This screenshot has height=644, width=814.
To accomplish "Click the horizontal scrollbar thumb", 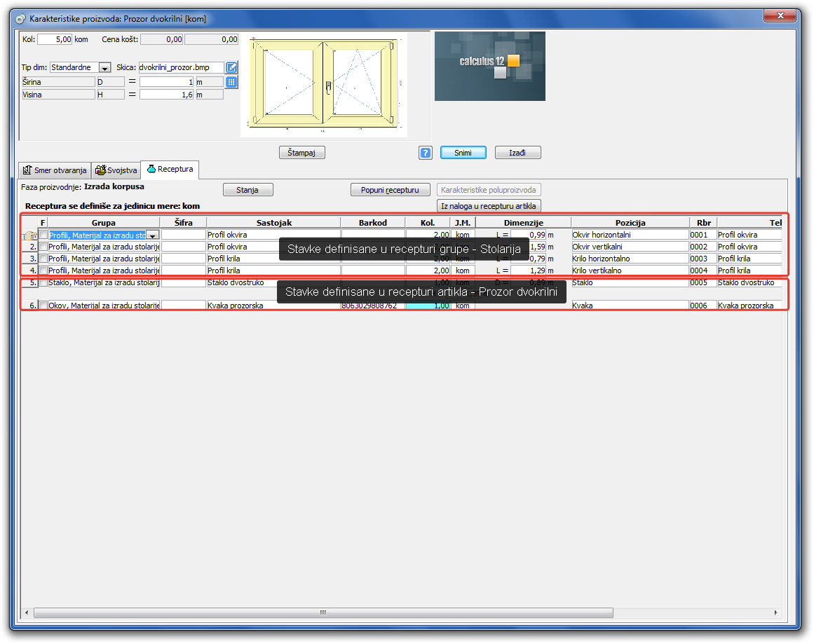I will (323, 612).
